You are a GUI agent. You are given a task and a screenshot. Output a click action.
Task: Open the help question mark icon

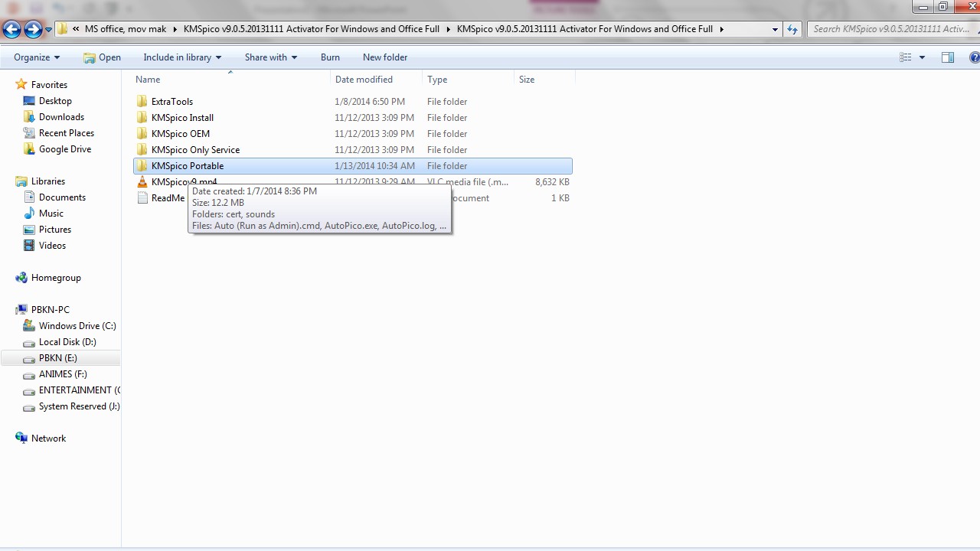[974, 57]
